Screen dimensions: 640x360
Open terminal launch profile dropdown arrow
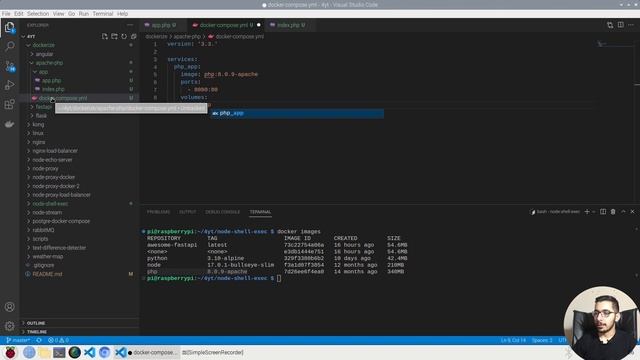pyautogui.click(x=594, y=212)
